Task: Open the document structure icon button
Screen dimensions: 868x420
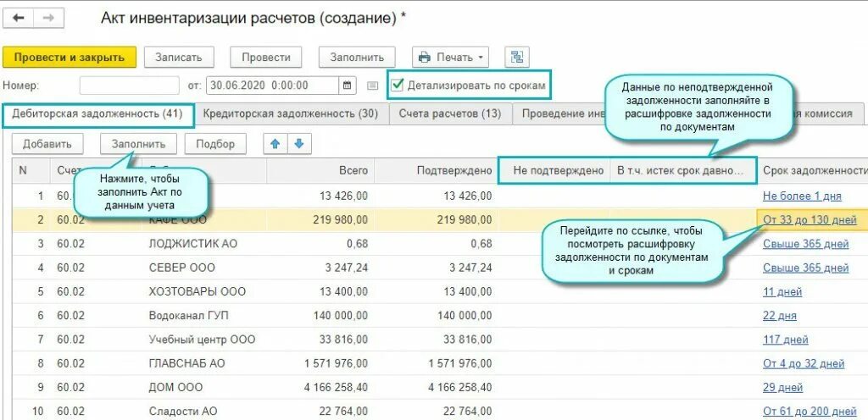Action: pos(517,57)
